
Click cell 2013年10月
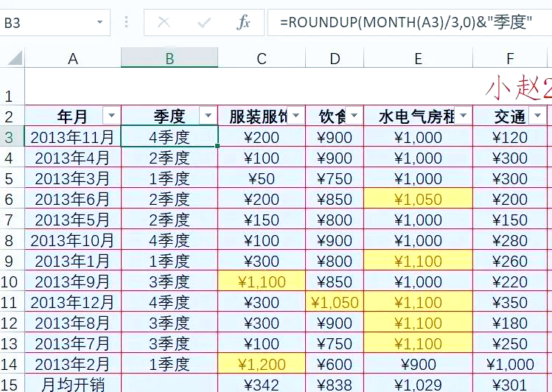[x=73, y=239]
